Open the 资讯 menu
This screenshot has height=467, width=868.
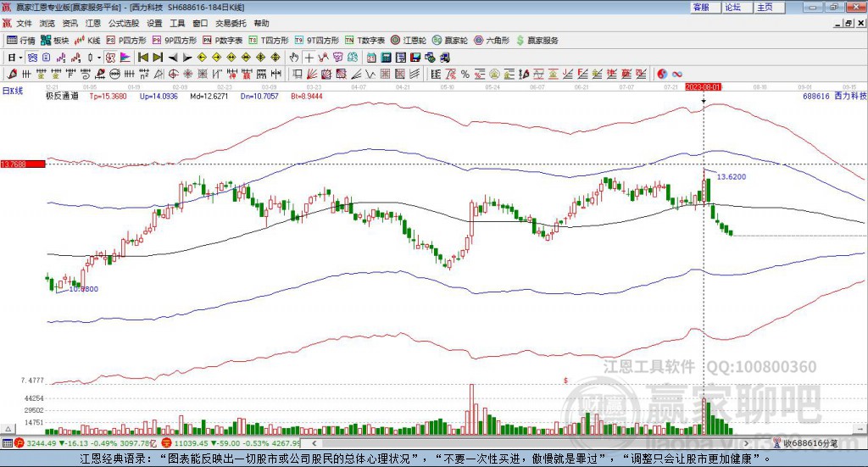pyautogui.click(x=70, y=23)
